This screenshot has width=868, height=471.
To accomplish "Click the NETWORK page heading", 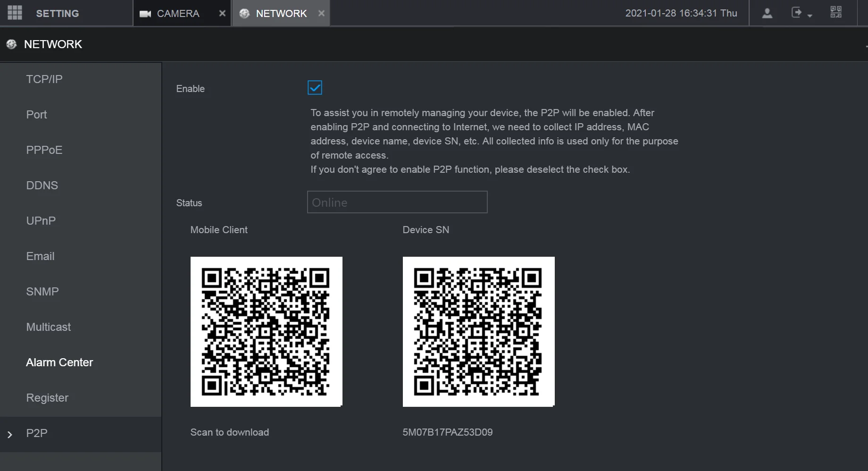I will [53, 44].
